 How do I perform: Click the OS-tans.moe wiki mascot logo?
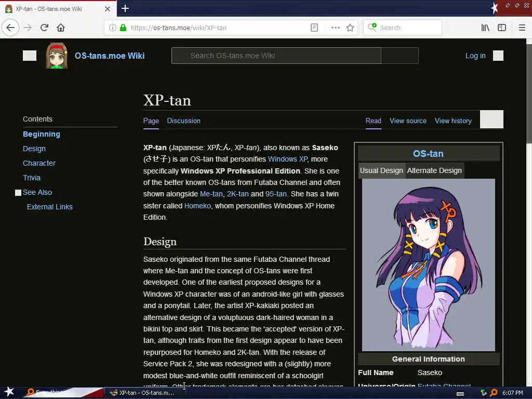click(x=57, y=56)
